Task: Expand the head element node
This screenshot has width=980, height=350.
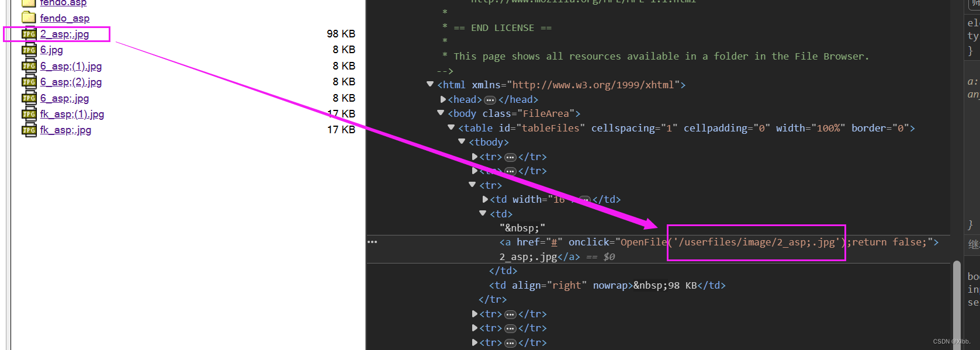Action: [443, 99]
